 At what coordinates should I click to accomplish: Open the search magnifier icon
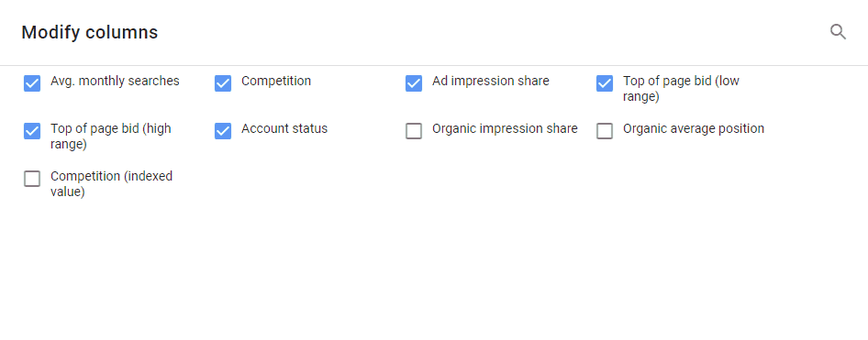(x=838, y=32)
